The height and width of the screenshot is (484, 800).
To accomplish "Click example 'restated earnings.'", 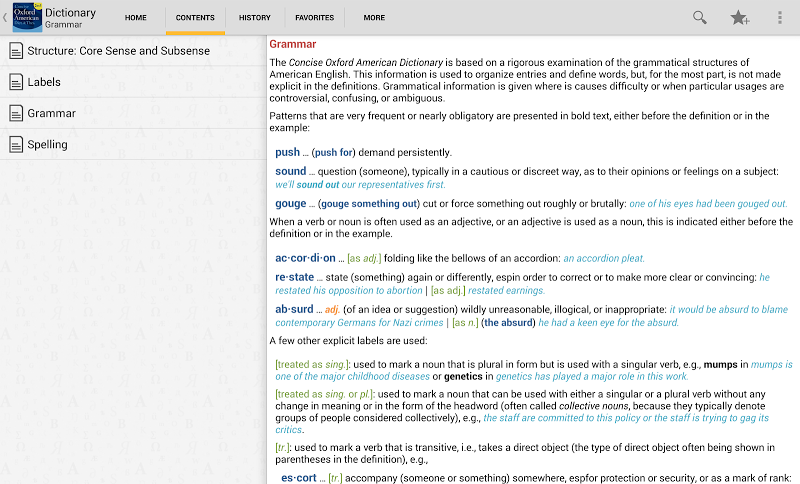I will [506, 291].
